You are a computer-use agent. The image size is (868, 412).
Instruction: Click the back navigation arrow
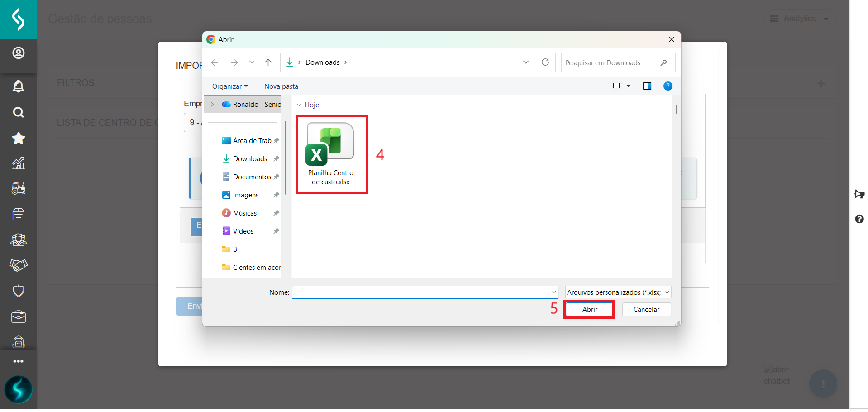tap(215, 62)
